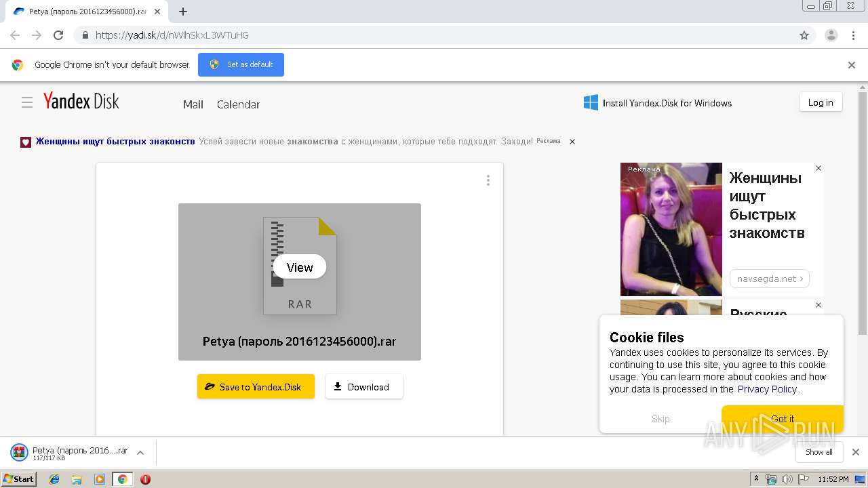Viewport: 868px width, 488px height.
Task: Click View on the RAR preview
Action: (x=300, y=267)
